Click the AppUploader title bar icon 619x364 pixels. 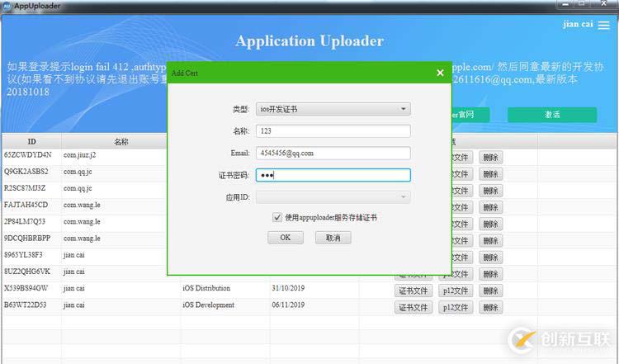[7, 6]
